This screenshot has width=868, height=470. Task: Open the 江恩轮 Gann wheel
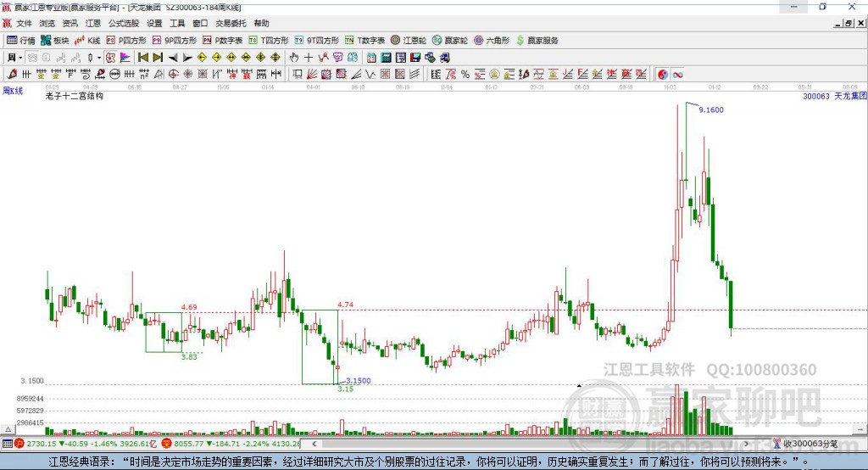click(409, 41)
